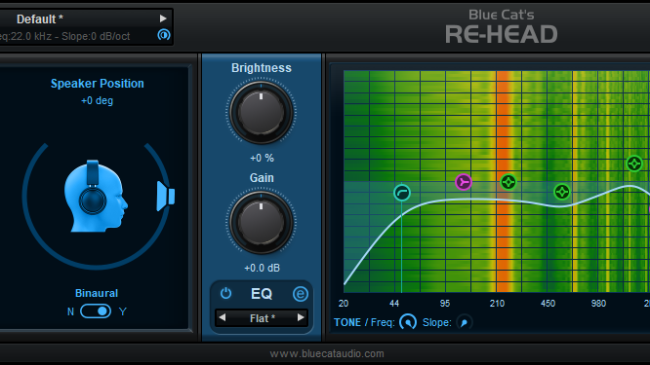The height and width of the screenshot is (365, 650).
Task: Click the Speaker Position label
Action: click(97, 83)
